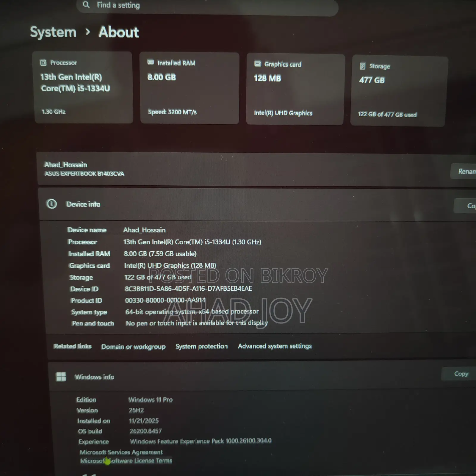
Task: Click ASUS EXPERTBOOK B1403CVA model text
Action: tap(84, 173)
